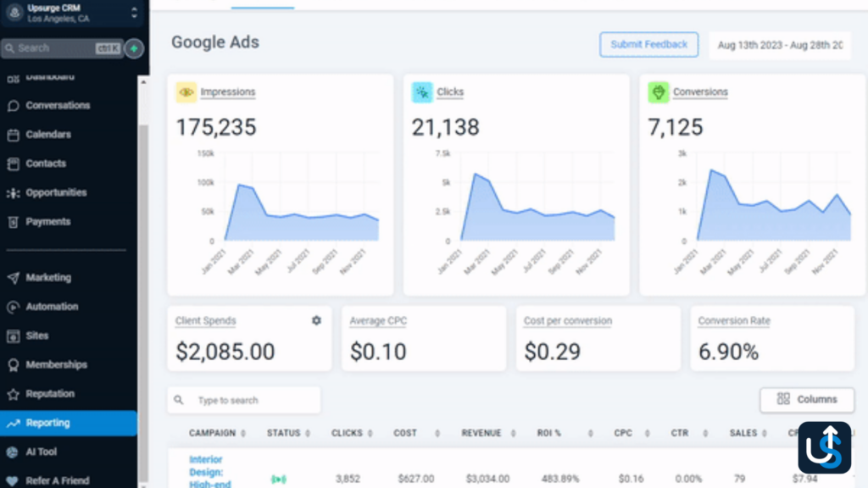Viewport: 868px width, 488px height.
Task: Click the Opportunities icon
Action: coord(14,193)
